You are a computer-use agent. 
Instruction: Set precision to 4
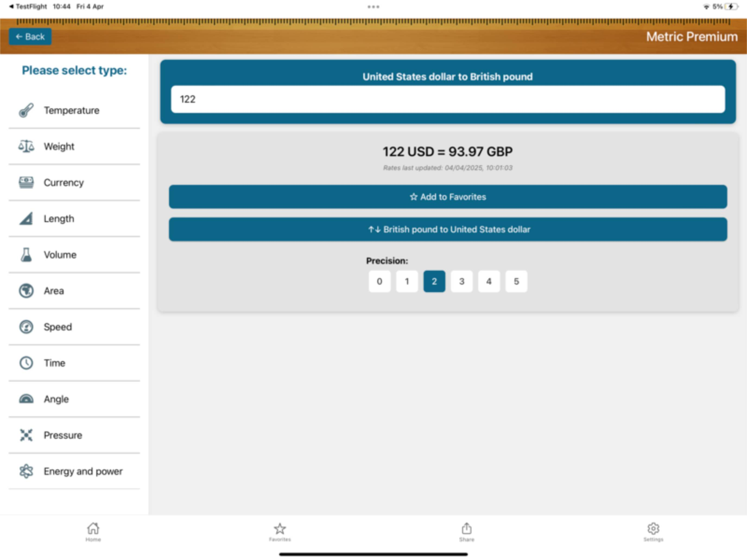pos(489,282)
